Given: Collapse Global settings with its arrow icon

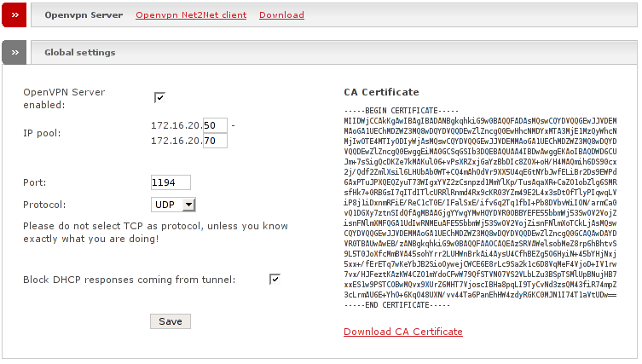Looking at the screenshot, I should [x=16, y=53].
